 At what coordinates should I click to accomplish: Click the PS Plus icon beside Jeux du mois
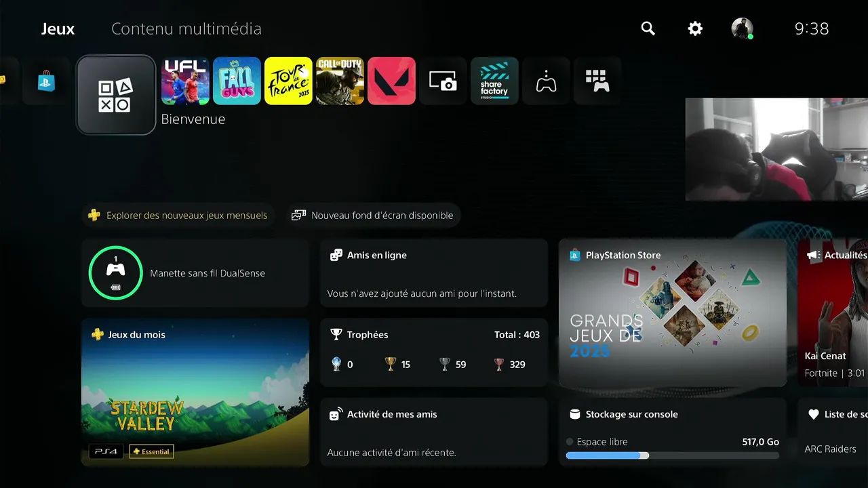[x=97, y=334]
